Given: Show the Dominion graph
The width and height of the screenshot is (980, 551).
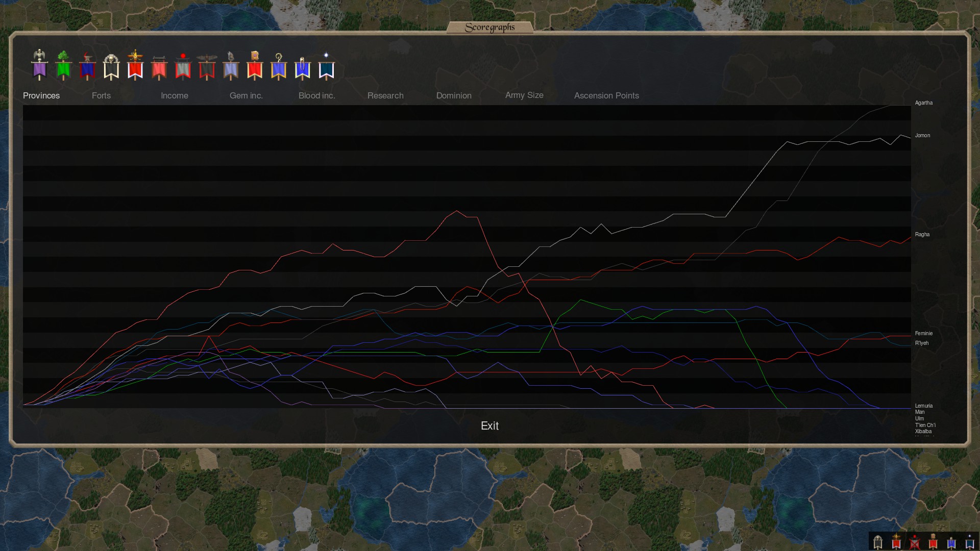Looking at the screenshot, I should click(454, 95).
